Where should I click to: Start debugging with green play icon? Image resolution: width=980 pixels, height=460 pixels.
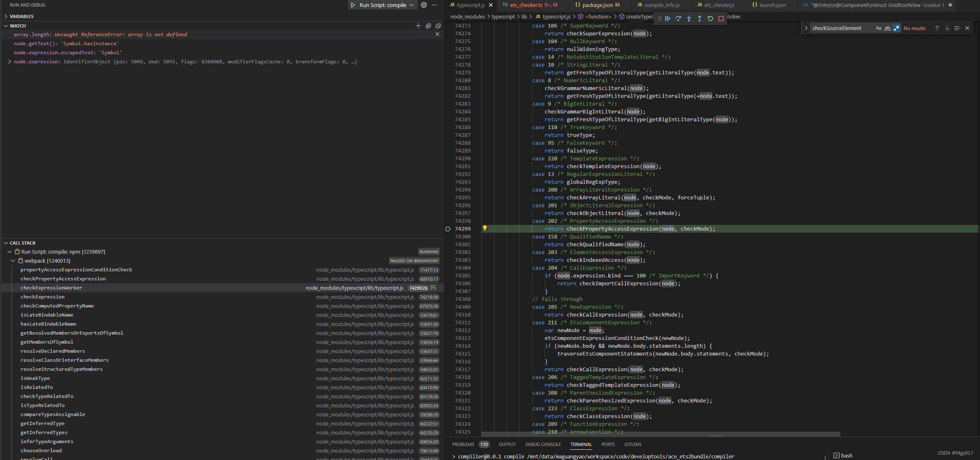tap(353, 5)
